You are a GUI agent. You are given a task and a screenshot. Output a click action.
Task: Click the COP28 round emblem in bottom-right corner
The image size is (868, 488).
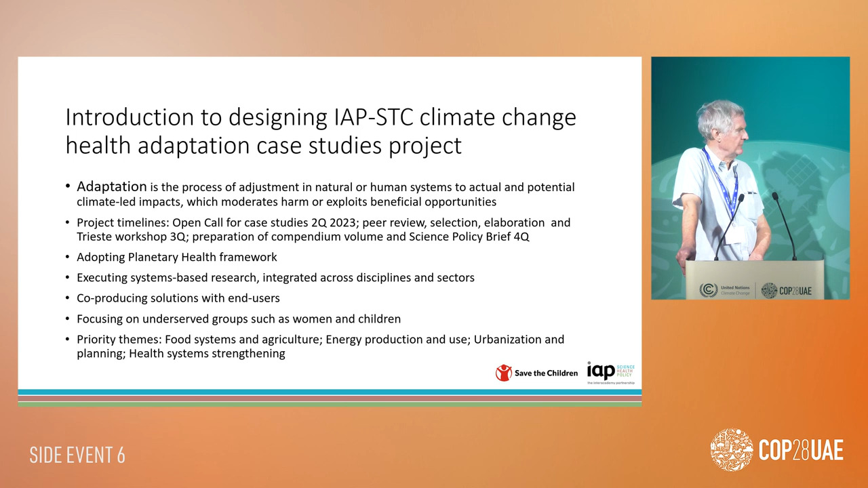click(x=731, y=450)
